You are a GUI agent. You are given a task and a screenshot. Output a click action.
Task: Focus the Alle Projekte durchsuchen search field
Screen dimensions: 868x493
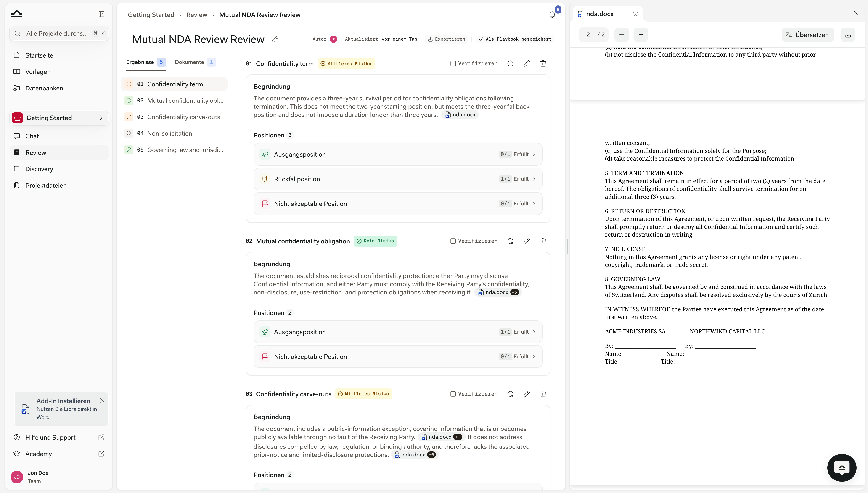click(x=59, y=34)
